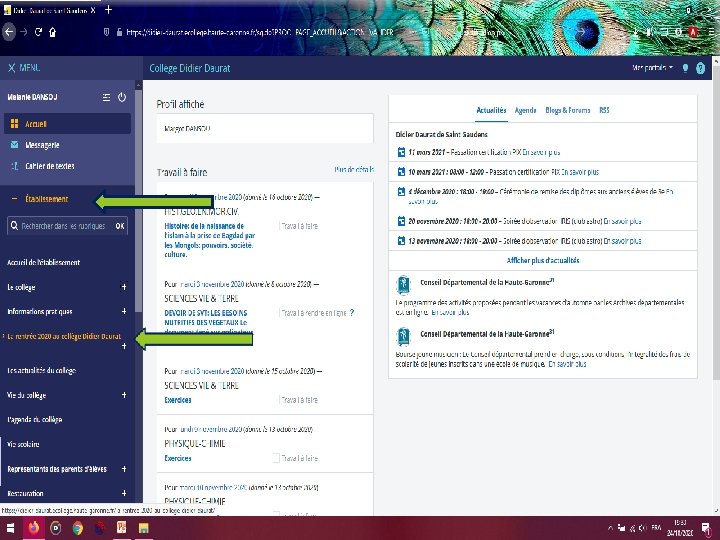Open En savoir plus for 20 novembre 2020 soirée

pos(622,221)
